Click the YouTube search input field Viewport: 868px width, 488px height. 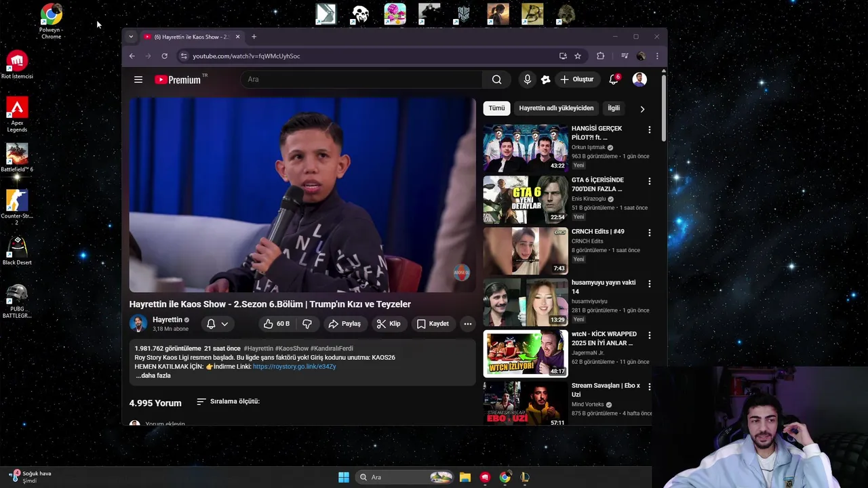[x=361, y=79]
